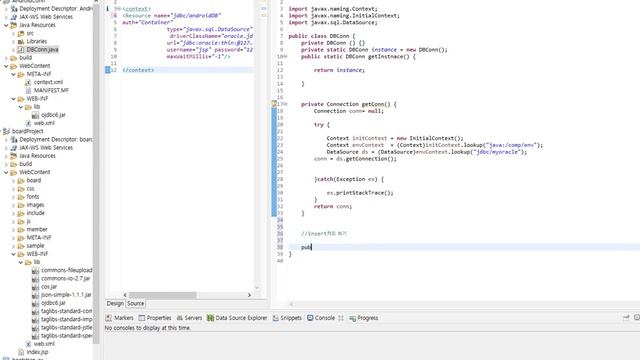Click the src package folder icon
Screen dimensions: 640x360
pyautogui.click(x=21, y=33)
